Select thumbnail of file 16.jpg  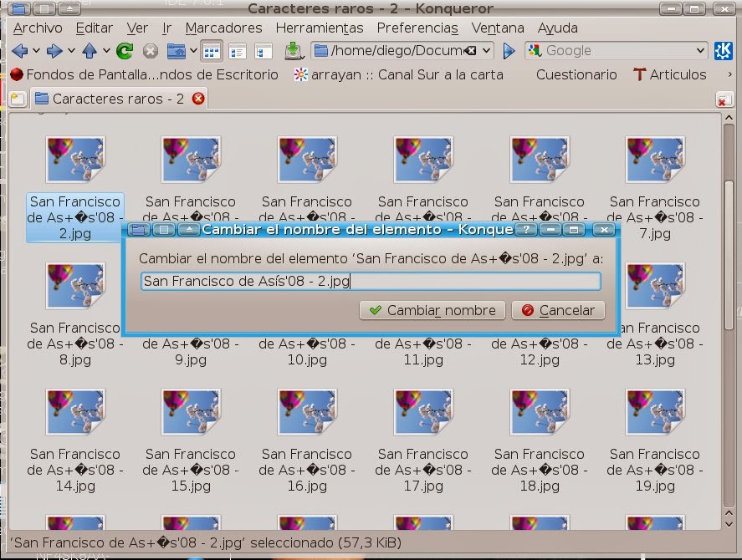(x=307, y=412)
